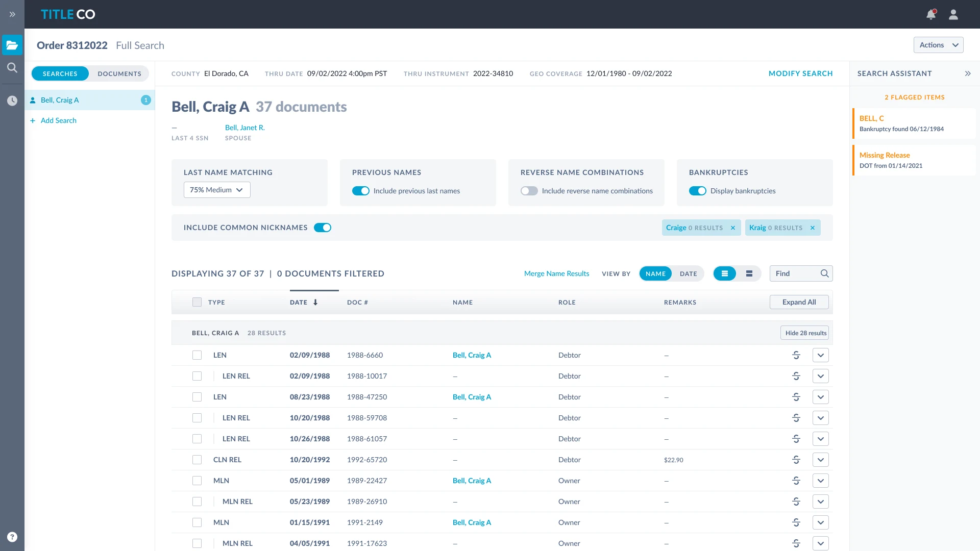This screenshot has height=551, width=980.
Task: Select all documents header checkbox
Action: (x=197, y=302)
